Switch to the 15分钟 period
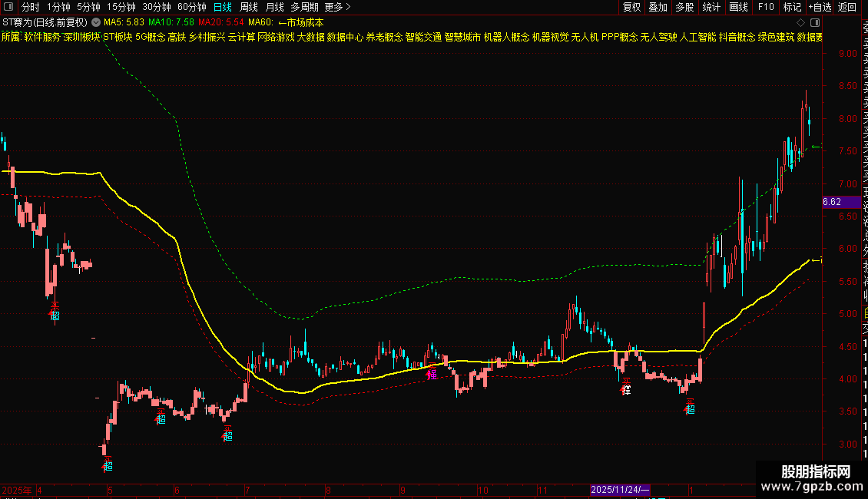Screen dimensions: 868x499 coord(121,7)
